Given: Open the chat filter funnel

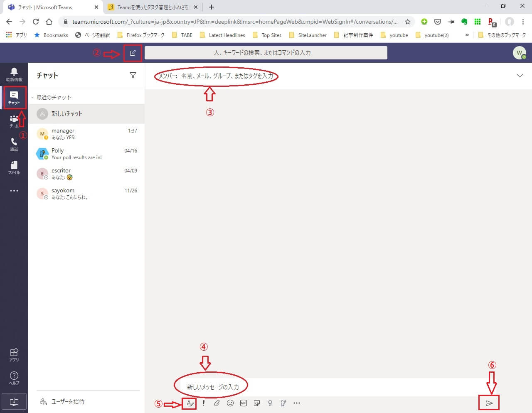Looking at the screenshot, I should (x=133, y=75).
